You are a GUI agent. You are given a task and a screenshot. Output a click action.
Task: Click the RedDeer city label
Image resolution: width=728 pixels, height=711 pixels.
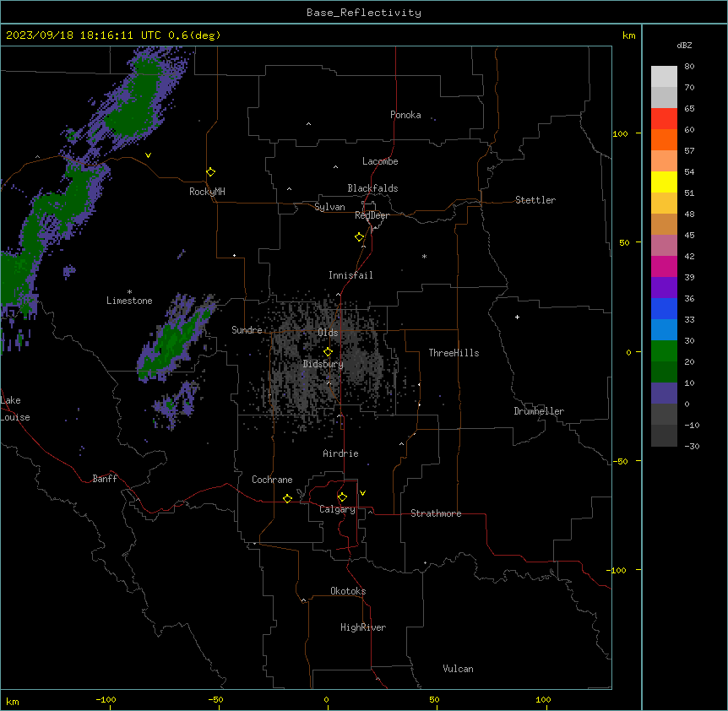pyautogui.click(x=372, y=215)
